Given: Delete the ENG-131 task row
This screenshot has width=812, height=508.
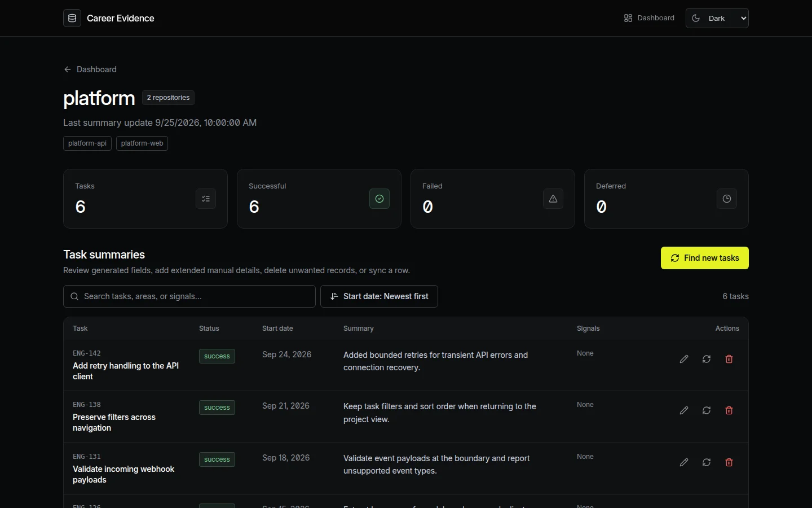Looking at the screenshot, I should (x=729, y=462).
